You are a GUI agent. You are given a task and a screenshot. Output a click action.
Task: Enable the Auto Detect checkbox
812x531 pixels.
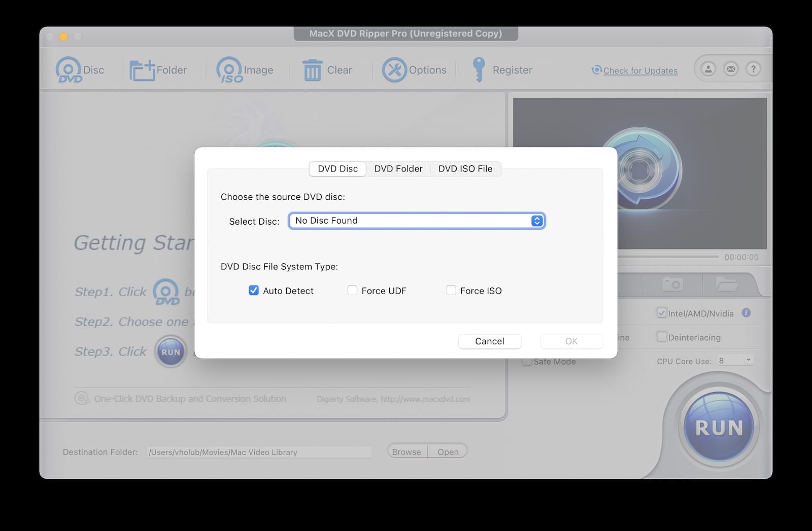point(254,291)
